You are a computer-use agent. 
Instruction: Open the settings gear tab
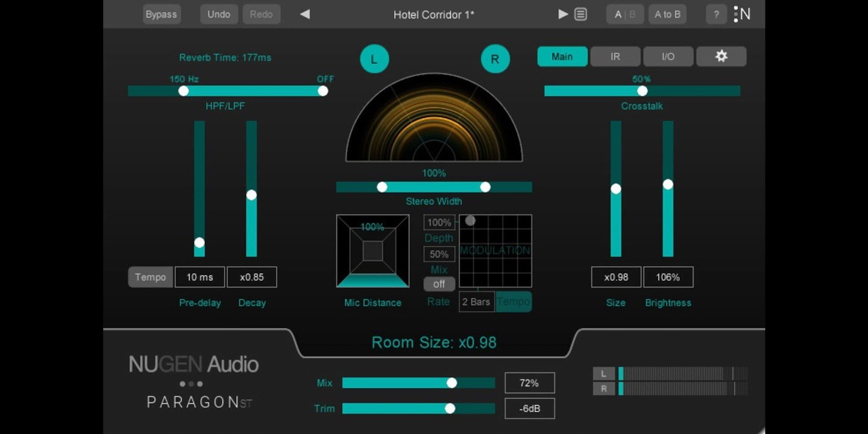pos(721,57)
